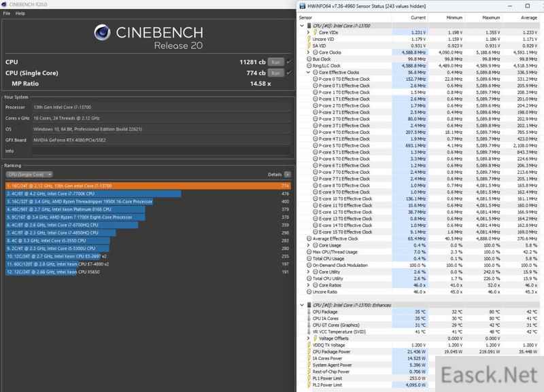The height and width of the screenshot is (392, 544).
Task: Click the thermometer icon beside CPU IA Cores
Action: [309, 319]
